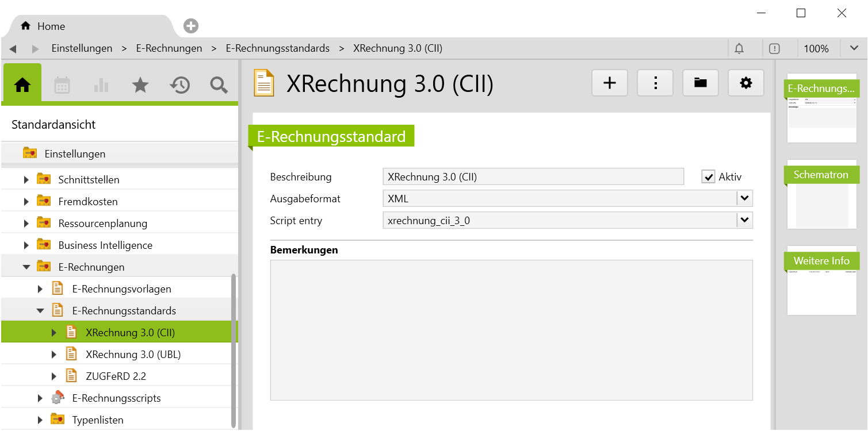The image size is (868, 431).
Task: Open the Script entry dropdown
Action: click(744, 220)
